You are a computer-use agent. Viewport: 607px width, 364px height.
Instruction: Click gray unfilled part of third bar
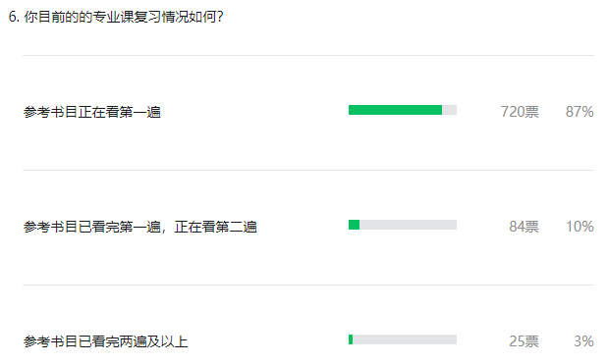pyautogui.click(x=405, y=339)
